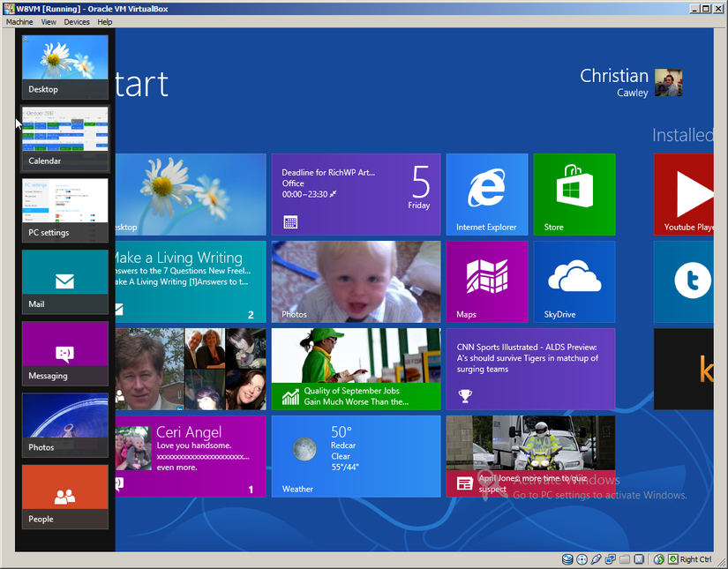Image resolution: width=728 pixels, height=569 pixels.
Task: Launch Messaging from the sidebar
Action: 64,353
